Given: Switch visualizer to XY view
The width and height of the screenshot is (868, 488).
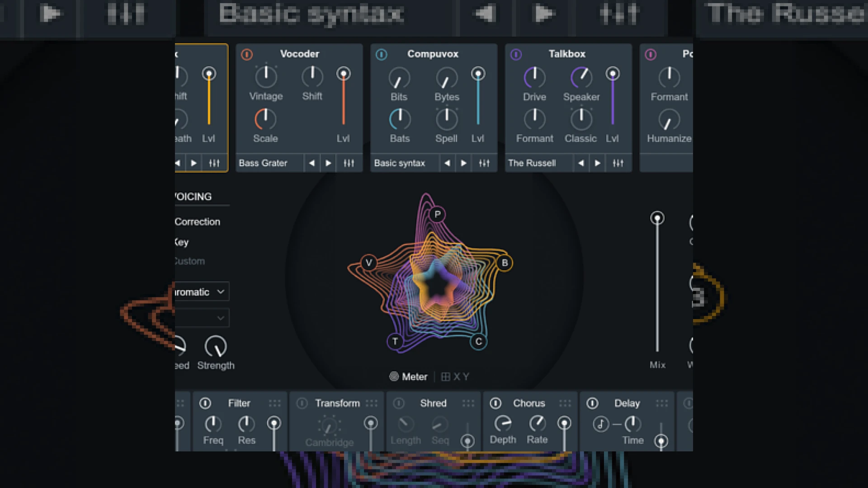Looking at the screenshot, I should 455,376.
